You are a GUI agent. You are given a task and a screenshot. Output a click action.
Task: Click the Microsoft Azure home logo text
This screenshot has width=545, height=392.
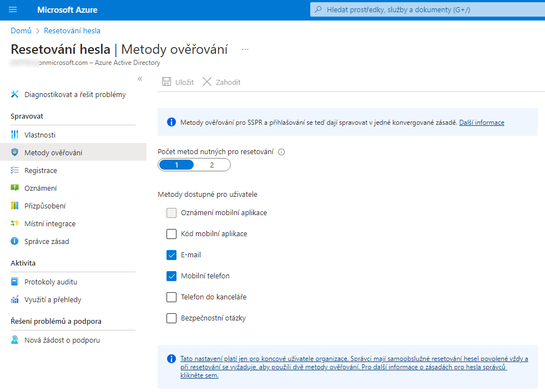coord(67,10)
